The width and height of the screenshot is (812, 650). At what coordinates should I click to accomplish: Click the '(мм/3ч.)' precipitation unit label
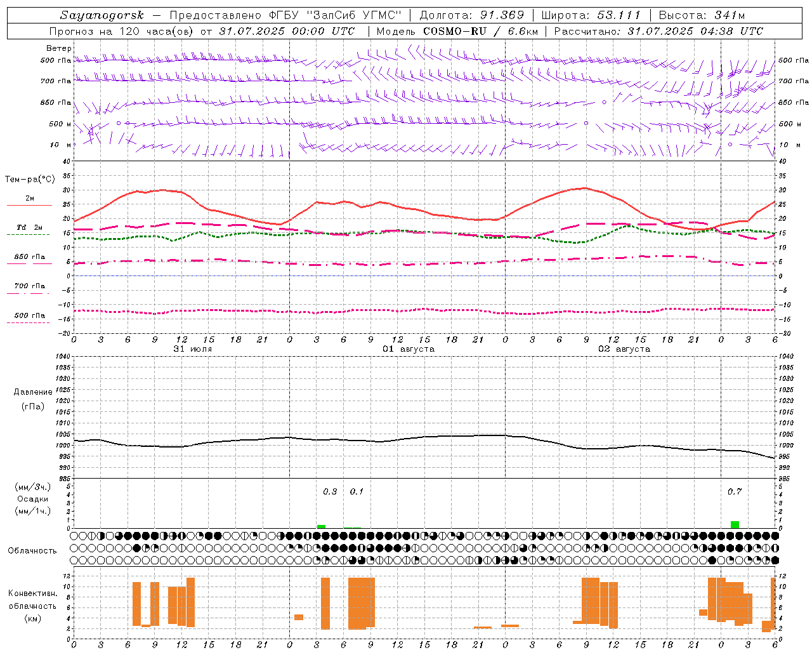coord(33,487)
